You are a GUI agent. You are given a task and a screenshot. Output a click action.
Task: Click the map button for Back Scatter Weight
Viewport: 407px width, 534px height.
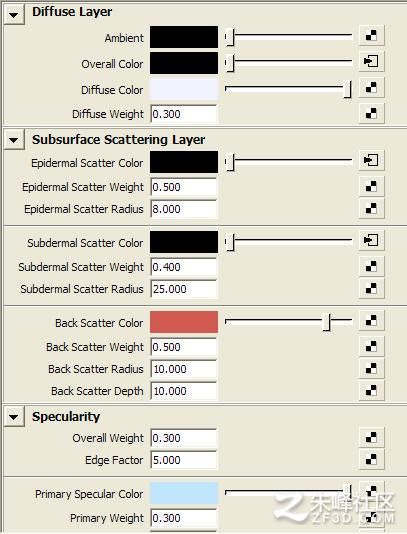click(x=371, y=346)
